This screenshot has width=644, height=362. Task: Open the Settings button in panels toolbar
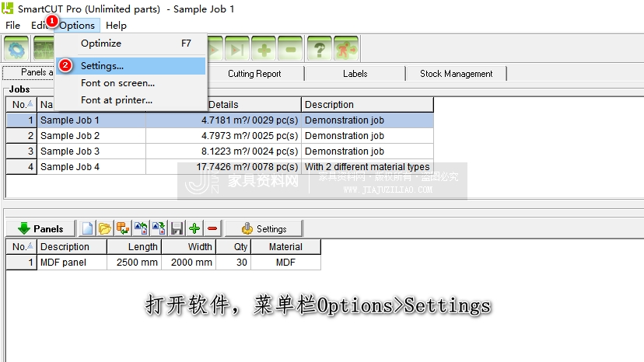tap(264, 228)
